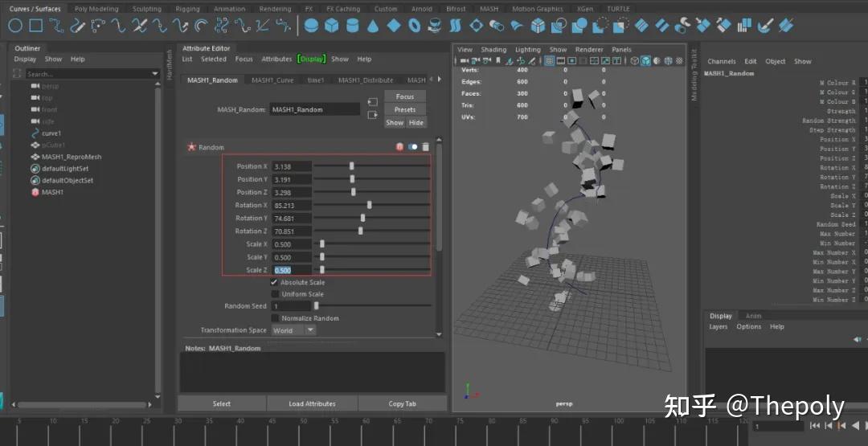The image size is (868, 446).
Task: Switch to the MASH1_Curve tab
Action: pos(272,80)
